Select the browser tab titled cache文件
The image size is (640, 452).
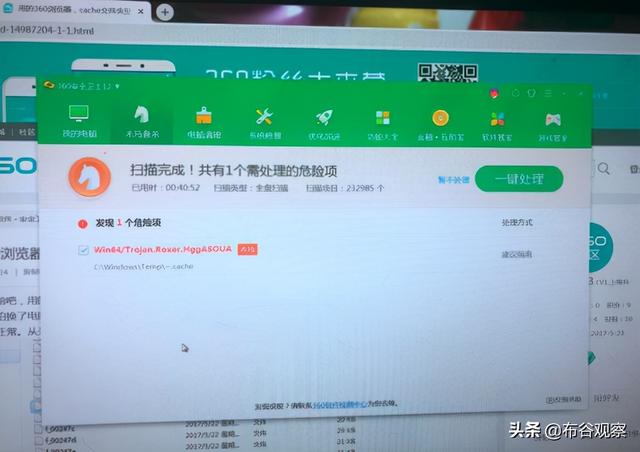click(x=73, y=10)
